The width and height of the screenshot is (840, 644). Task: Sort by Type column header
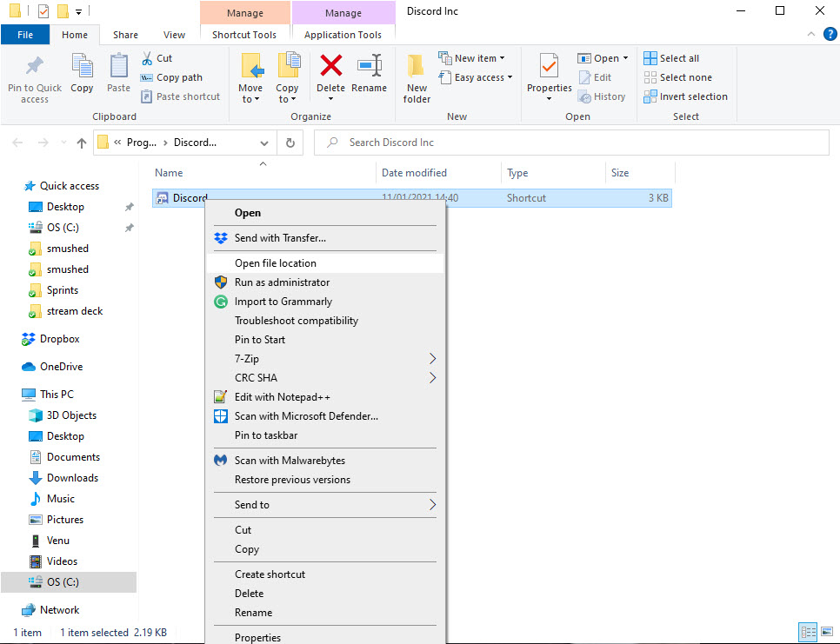click(x=553, y=173)
